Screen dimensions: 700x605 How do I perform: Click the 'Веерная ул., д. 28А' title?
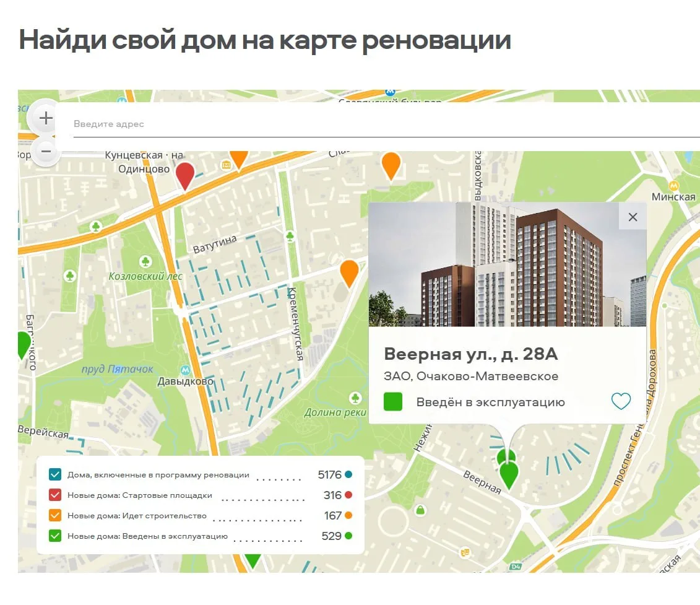pos(470,354)
